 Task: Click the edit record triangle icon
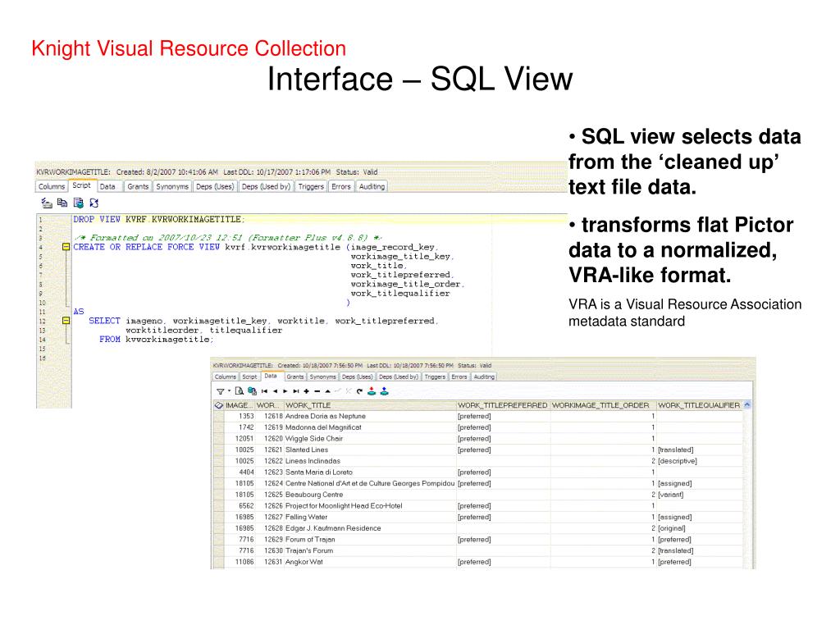tap(328, 391)
